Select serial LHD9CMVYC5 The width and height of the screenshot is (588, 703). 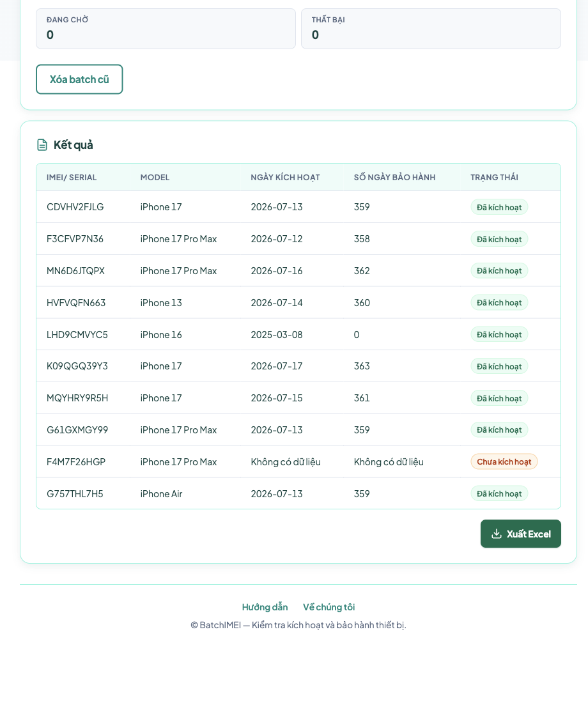[77, 334]
